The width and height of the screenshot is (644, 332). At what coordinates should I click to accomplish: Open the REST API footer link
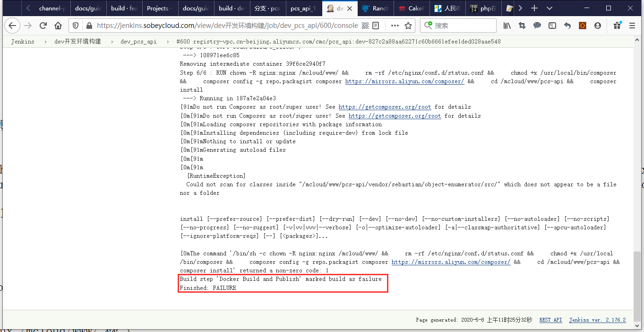tap(550, 320)
